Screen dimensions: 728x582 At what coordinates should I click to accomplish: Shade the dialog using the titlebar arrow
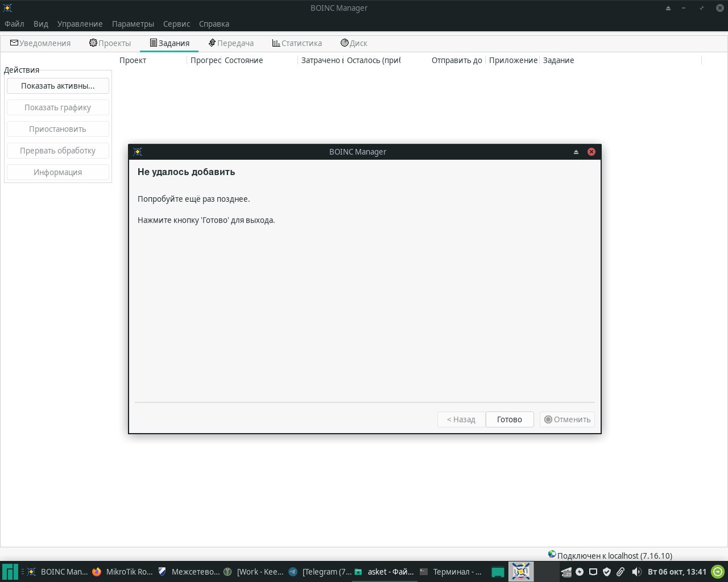pos(576,152)
